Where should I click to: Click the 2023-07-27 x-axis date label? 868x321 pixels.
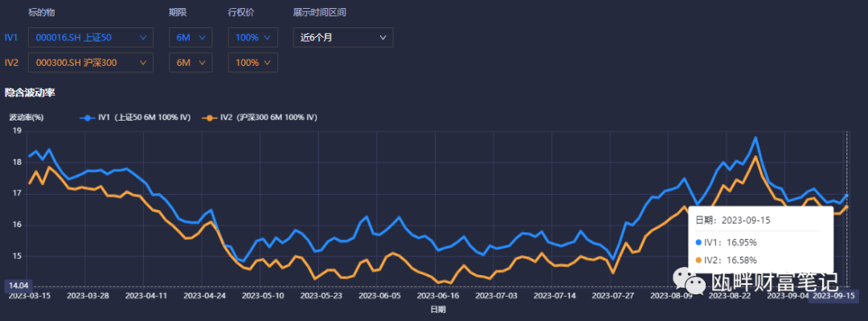click(x=613, y=295)
